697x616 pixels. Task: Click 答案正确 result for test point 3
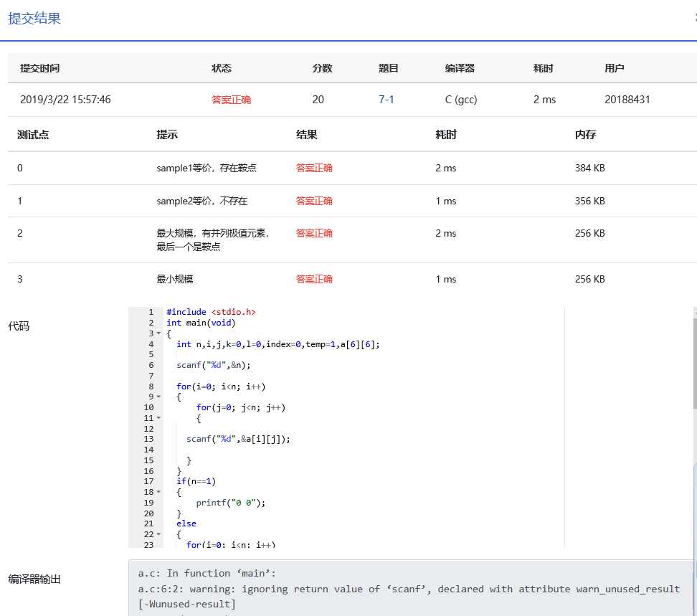(314, 279)
